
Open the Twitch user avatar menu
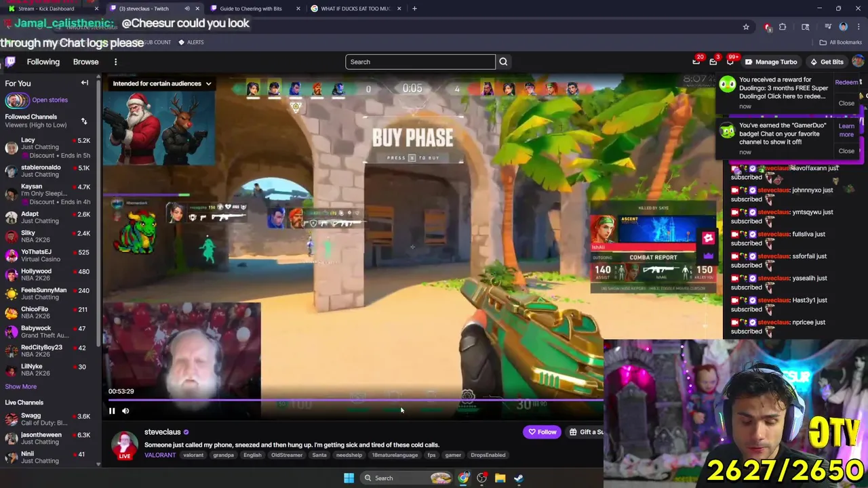click(x=858, y=62)
